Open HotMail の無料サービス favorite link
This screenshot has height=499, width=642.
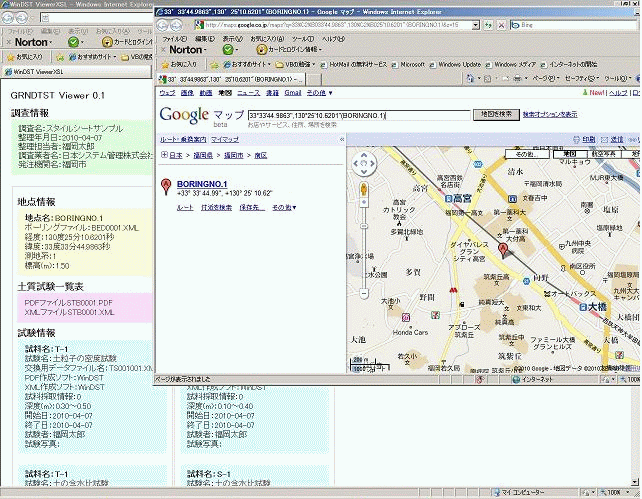354,64
